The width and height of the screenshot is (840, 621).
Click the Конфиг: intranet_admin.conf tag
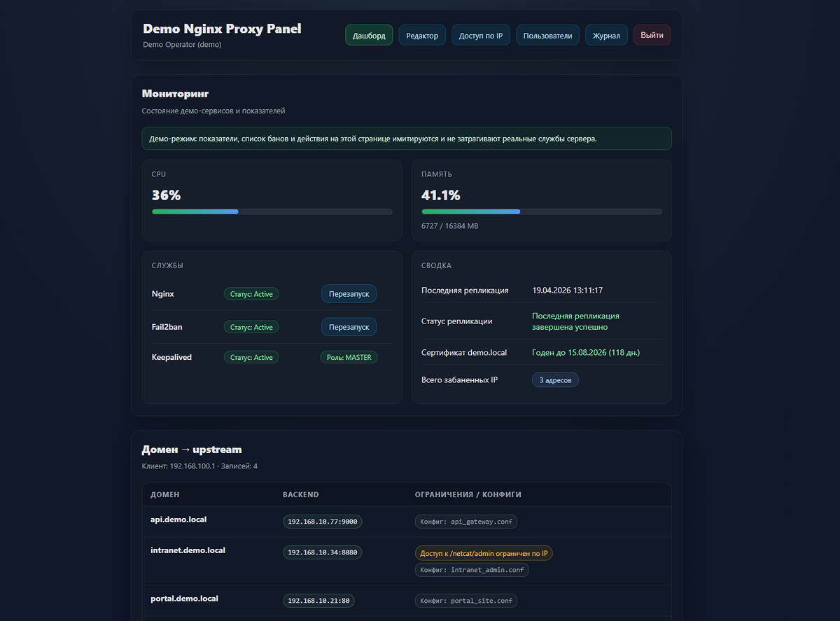coord(472,570)
